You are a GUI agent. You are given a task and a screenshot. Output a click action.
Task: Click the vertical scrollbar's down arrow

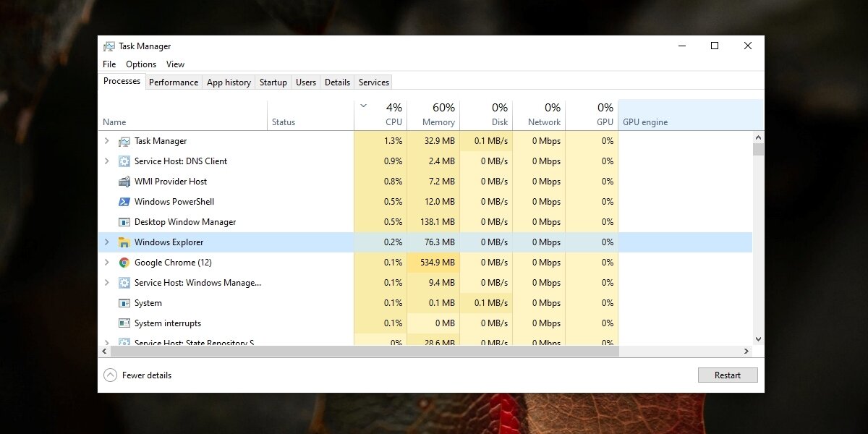point(757,339)
